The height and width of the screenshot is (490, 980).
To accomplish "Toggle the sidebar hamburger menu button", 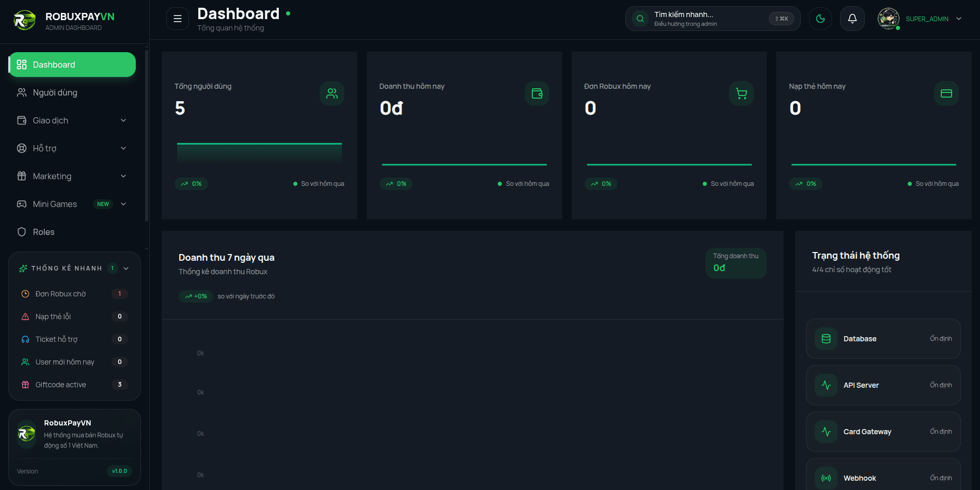I will pos(177,19).
